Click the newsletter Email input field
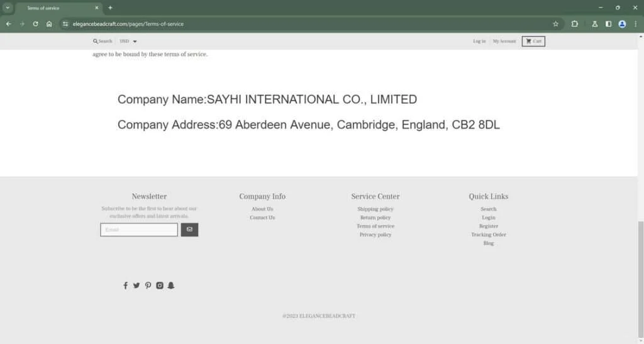 pos(139,230)
